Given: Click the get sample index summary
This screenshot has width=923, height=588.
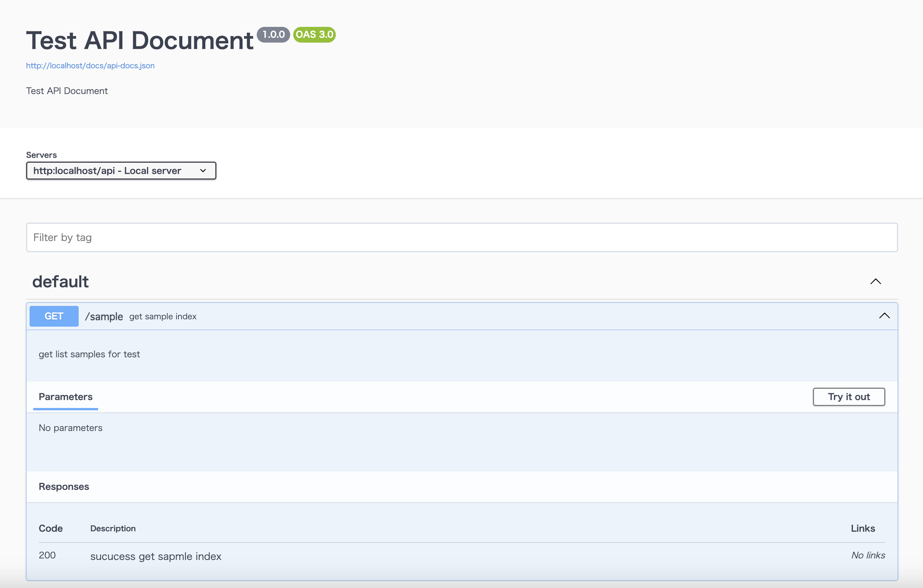Looking at the screenshot, I should 163,316.
